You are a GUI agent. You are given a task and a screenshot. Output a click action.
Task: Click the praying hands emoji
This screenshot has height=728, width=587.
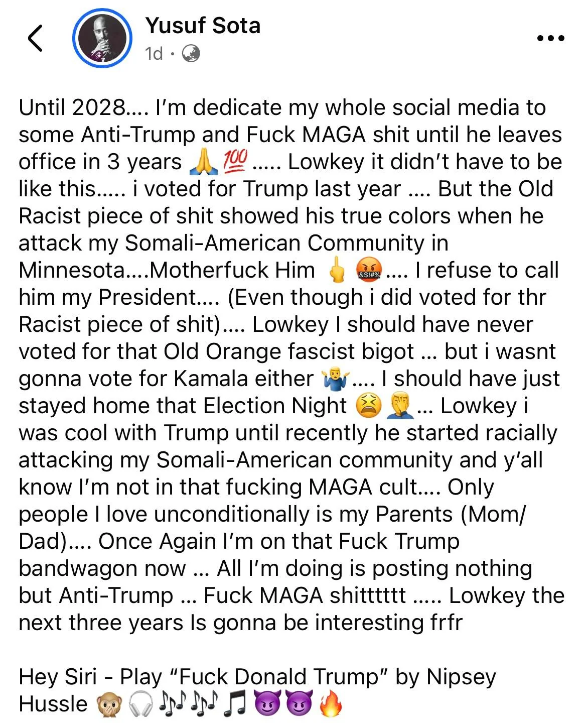[202, 162]
